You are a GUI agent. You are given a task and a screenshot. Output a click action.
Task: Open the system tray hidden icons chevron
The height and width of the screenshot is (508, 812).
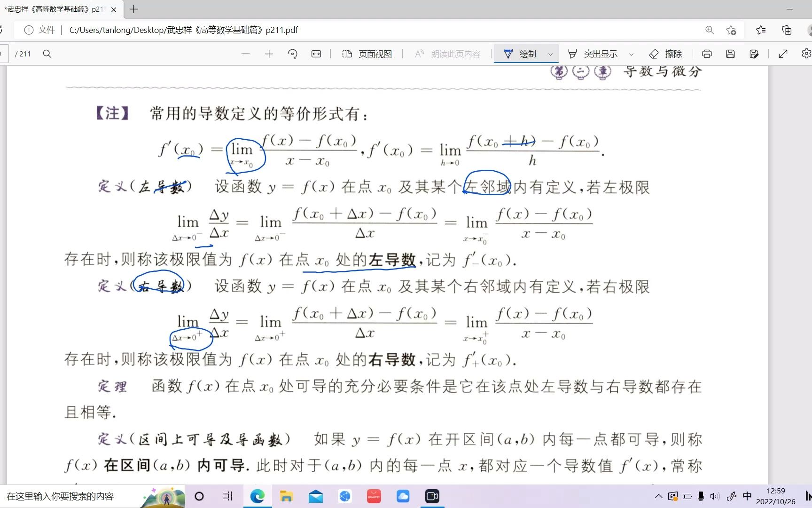658,496
